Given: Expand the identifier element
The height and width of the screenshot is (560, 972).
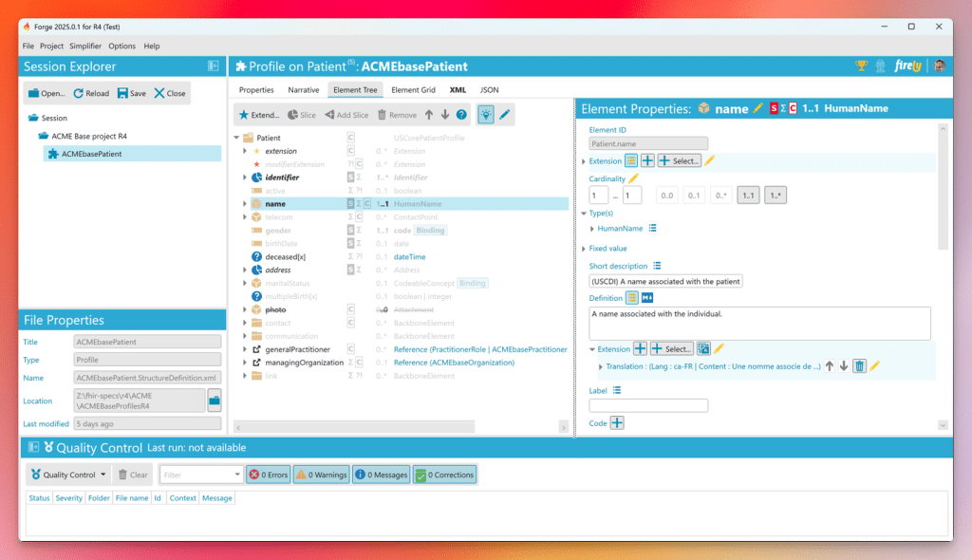Looking at the screenshot, I should pyautogui.click(x=245, y=177).
